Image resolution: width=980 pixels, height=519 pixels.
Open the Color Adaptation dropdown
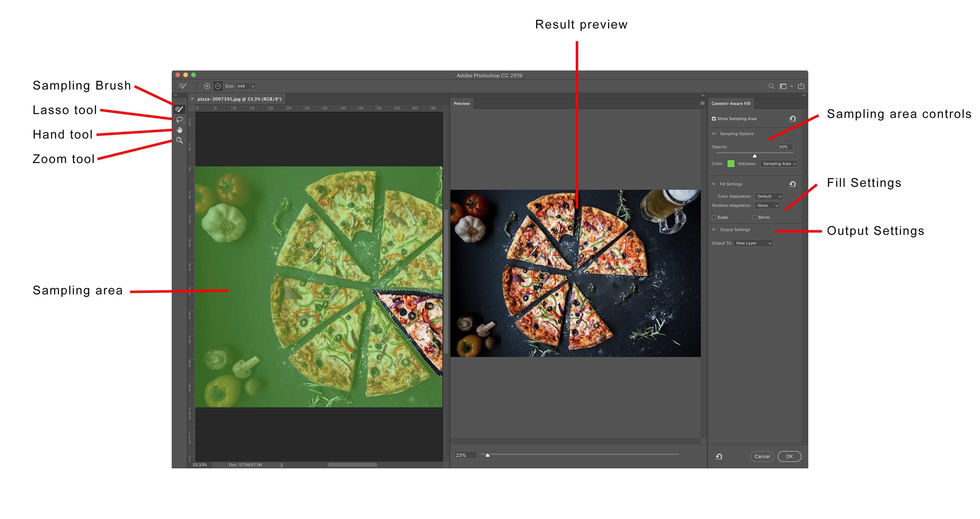click(769, 196)
